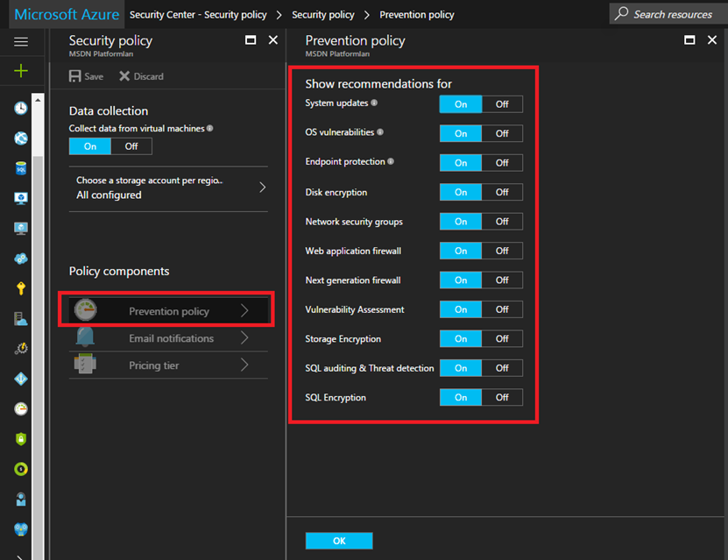Open the gear icon in the sidebar
Image resolution: width=728 pixels, height=560 pixels.
pos(21,348)
